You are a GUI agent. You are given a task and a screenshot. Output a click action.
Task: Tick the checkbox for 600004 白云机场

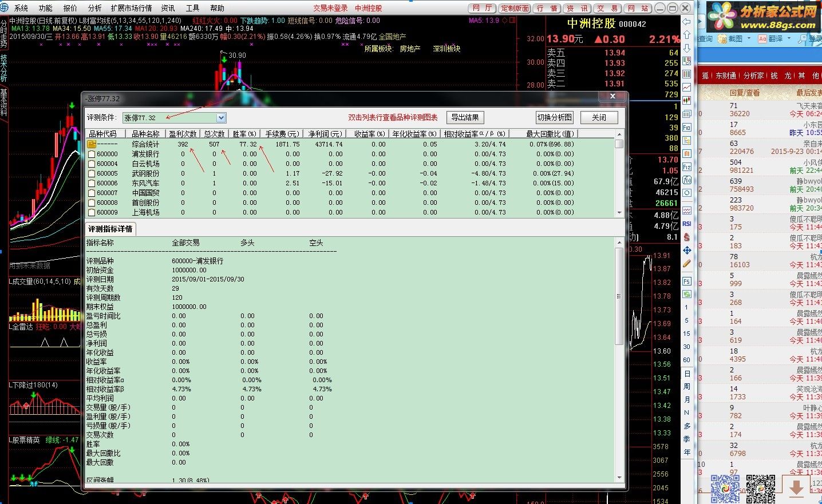coord(92,164)
